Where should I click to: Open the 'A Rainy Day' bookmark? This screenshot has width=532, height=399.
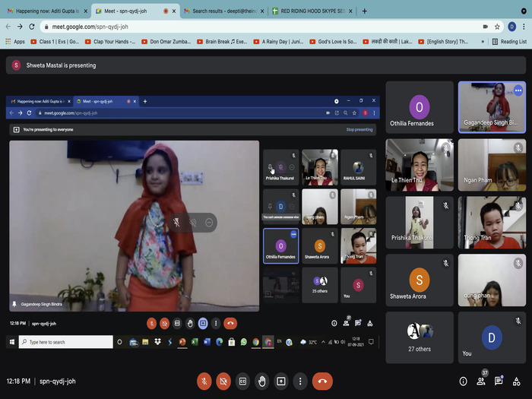(278, 41)
